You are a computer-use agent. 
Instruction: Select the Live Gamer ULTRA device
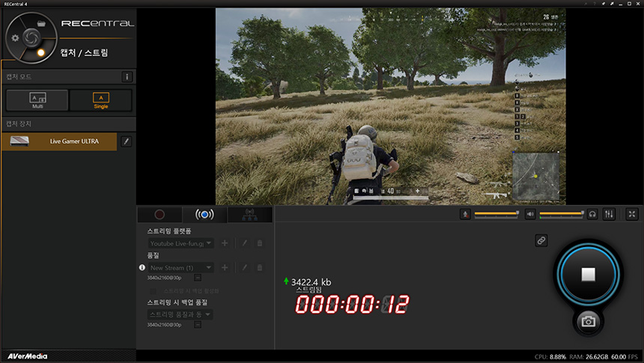pos(60,141)
